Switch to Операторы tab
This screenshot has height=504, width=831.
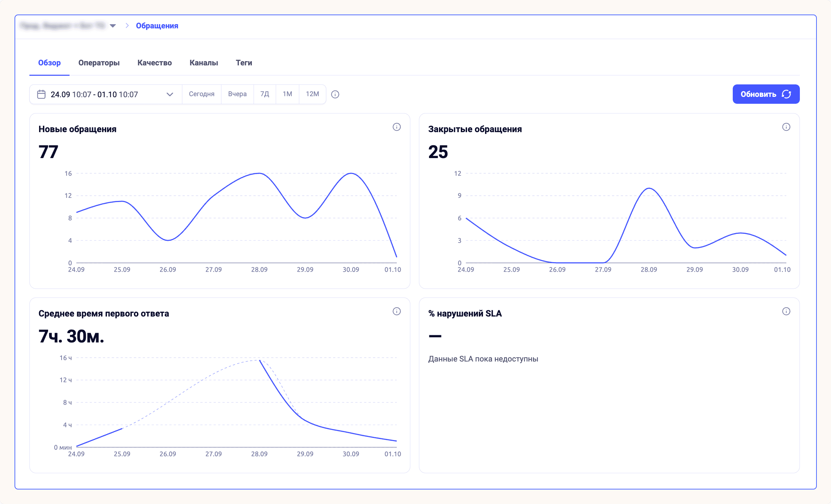click(99, 63)
